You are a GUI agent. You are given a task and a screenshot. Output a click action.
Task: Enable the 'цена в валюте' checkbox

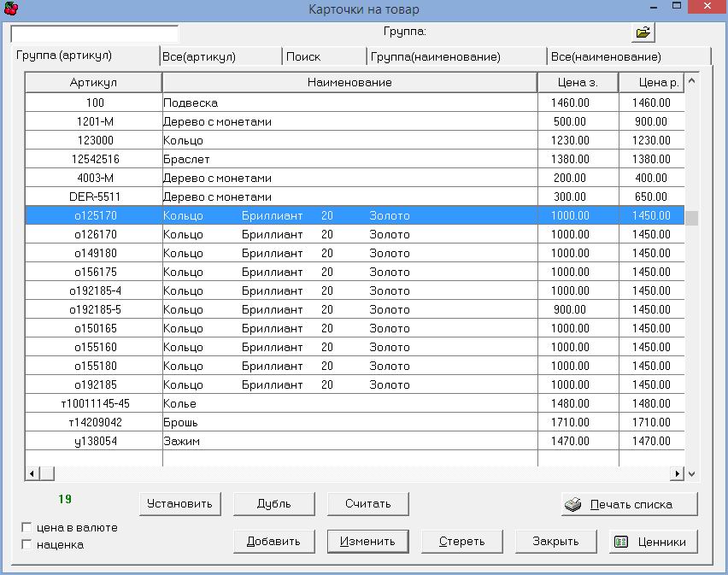click(27, 528)
